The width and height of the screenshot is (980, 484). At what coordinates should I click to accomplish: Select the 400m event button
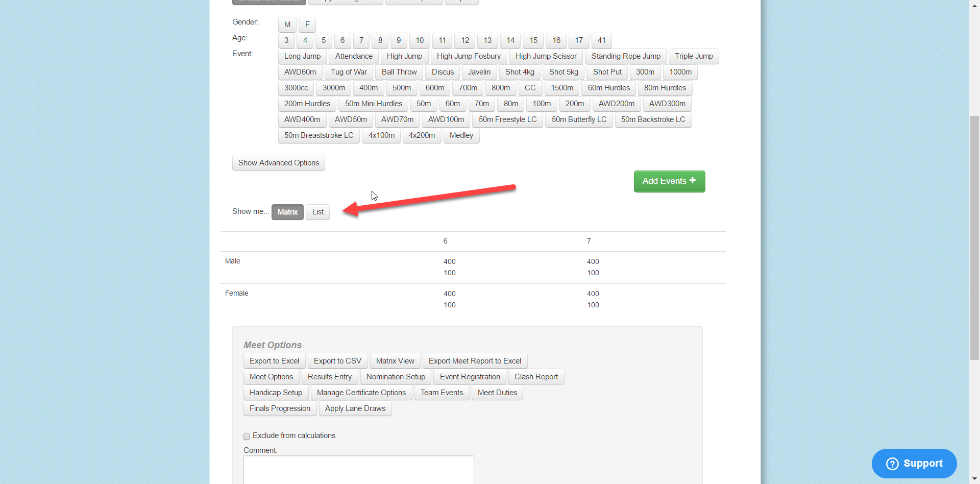point(369,88)
